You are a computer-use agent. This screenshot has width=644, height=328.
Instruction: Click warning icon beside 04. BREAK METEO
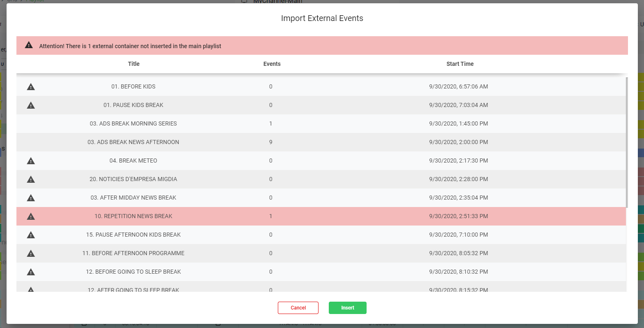tap(31, 161)
